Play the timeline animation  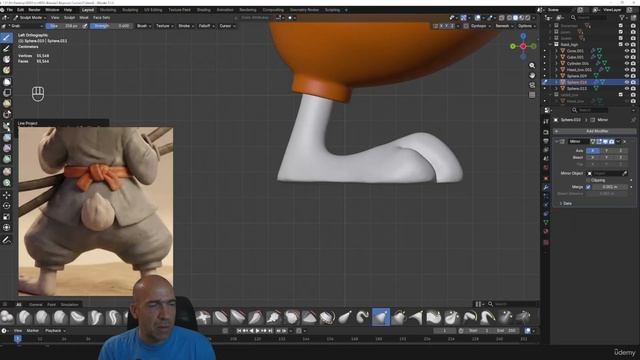[257, 331]
